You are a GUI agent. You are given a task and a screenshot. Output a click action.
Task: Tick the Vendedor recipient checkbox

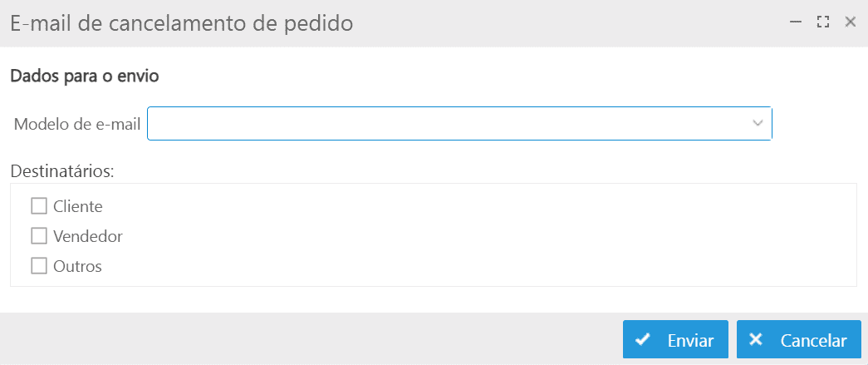39,236
